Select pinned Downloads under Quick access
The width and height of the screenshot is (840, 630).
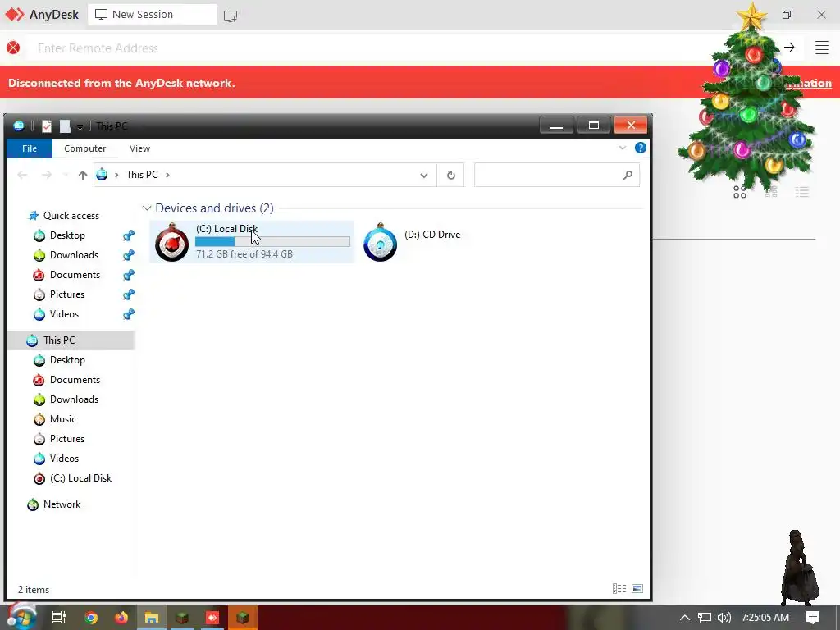click(74, 255)
